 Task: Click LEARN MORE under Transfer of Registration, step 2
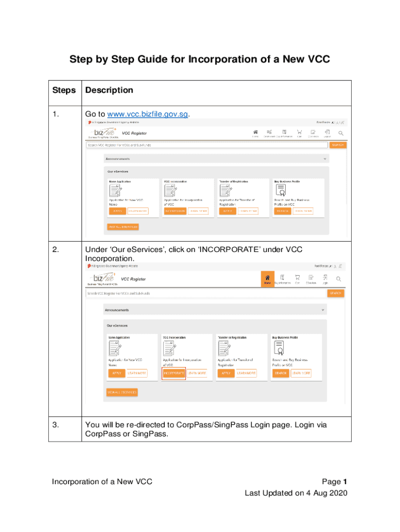[247, 373]
